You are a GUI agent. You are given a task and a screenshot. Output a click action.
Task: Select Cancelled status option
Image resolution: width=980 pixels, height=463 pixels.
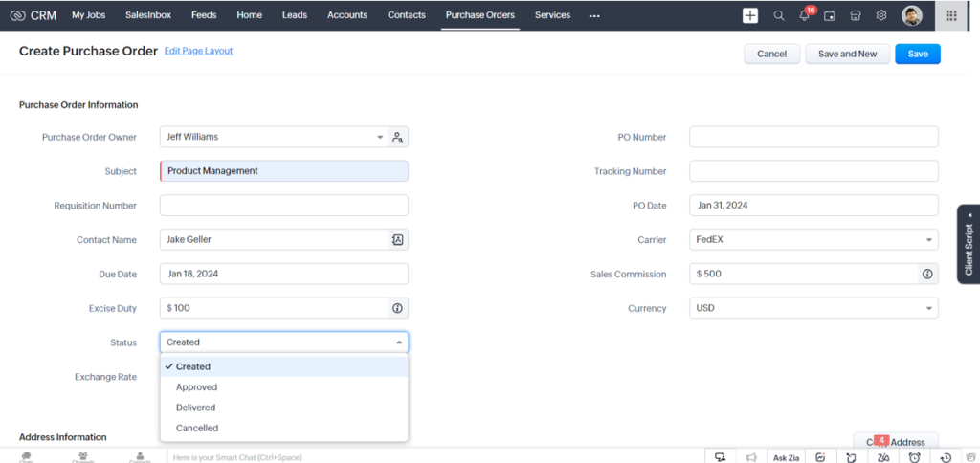click(284, 428)
